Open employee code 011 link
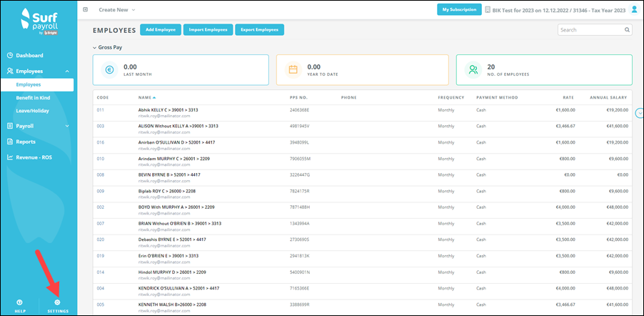644x316 pixels. (101, 110)
